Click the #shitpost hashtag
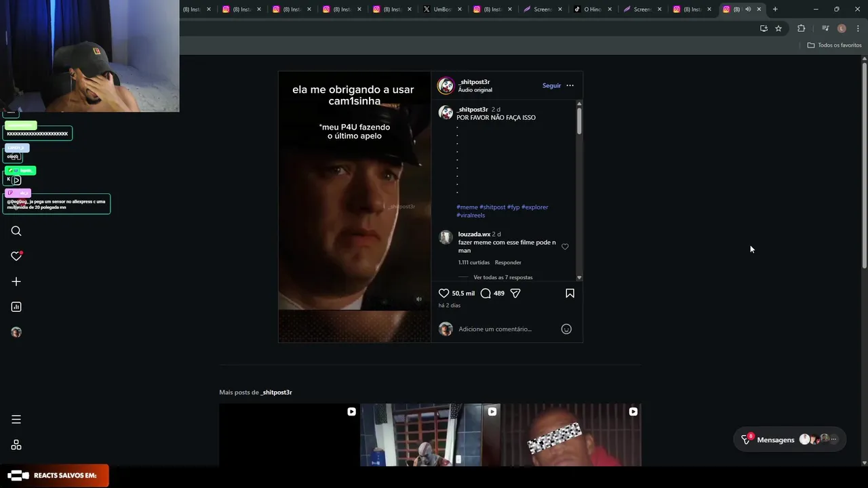The height and width of the screenshot is (488, 868). 492,207
